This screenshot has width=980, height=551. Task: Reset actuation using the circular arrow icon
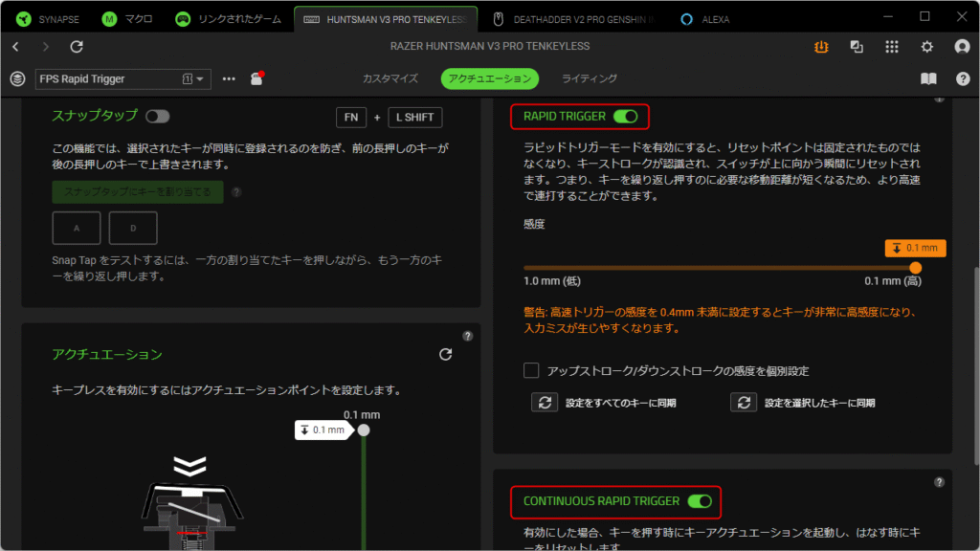445,355
